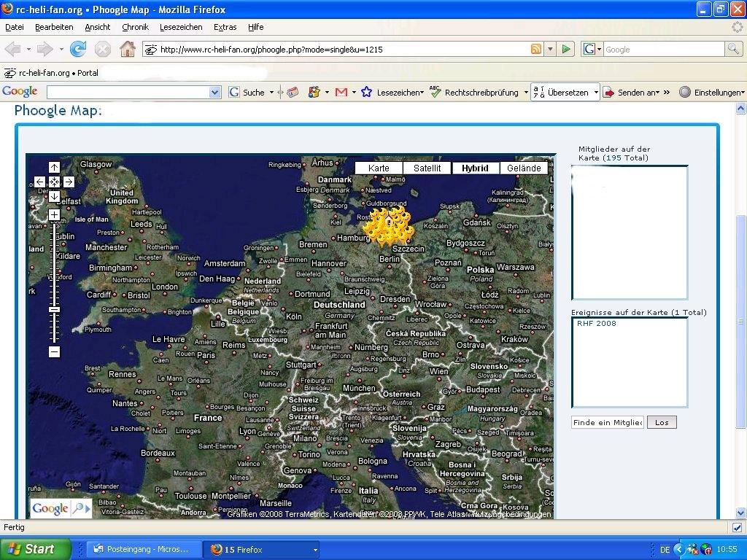Click the news icon in Google toolbar
The height and width of the screenshot is (560, 747).
click(x=293, y=93)
